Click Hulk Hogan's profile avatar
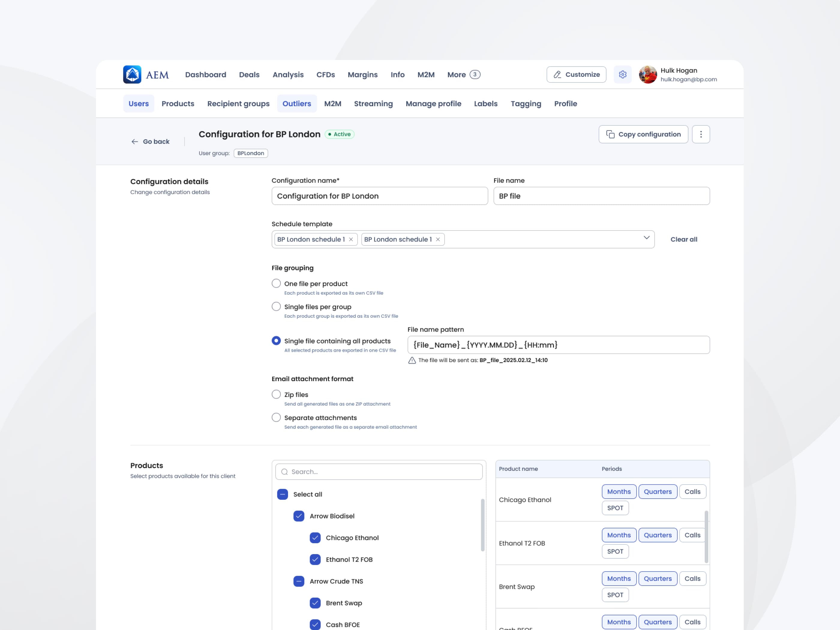This screenshot has height=630, width=840. 648,74
